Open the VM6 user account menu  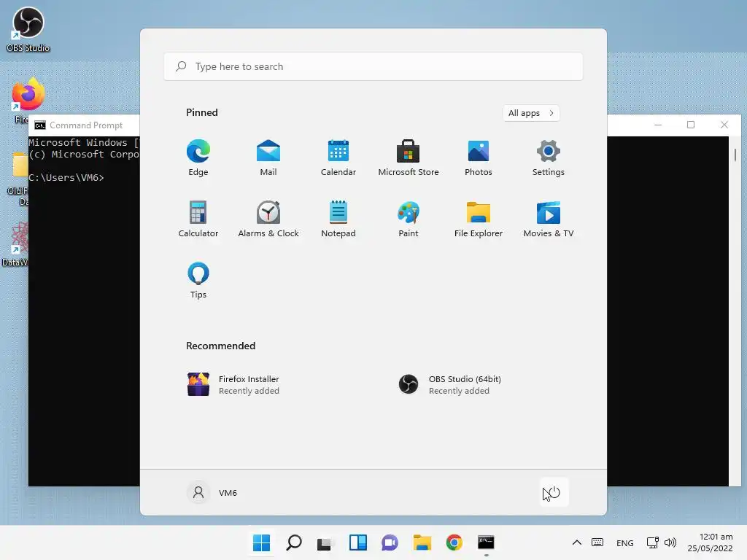pyautogui.click(x=212, y=492)
